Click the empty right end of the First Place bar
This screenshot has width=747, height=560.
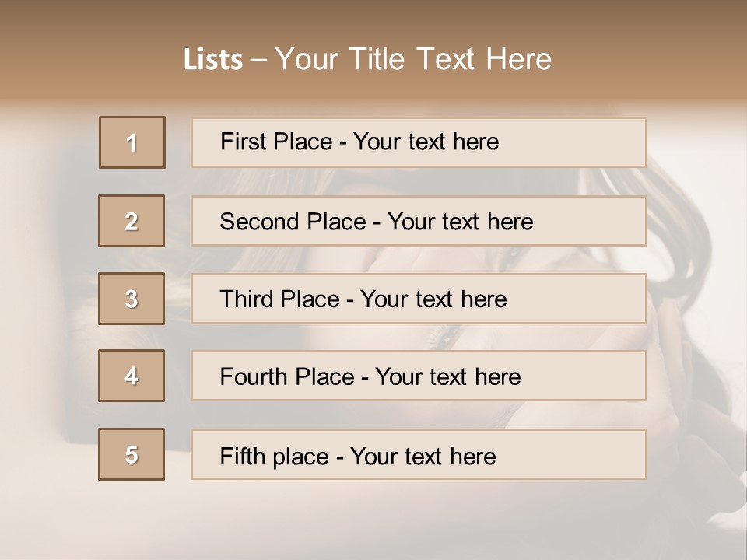pos(572,142)
